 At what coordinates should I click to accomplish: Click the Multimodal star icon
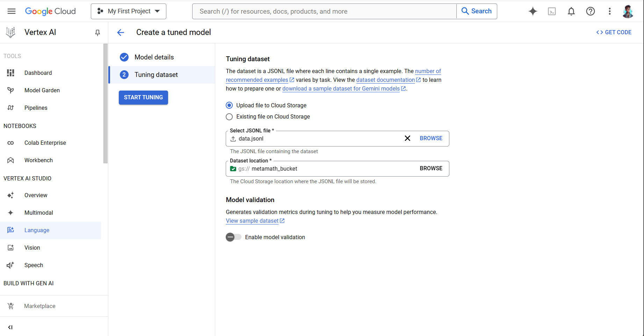[x=10, y=213]
